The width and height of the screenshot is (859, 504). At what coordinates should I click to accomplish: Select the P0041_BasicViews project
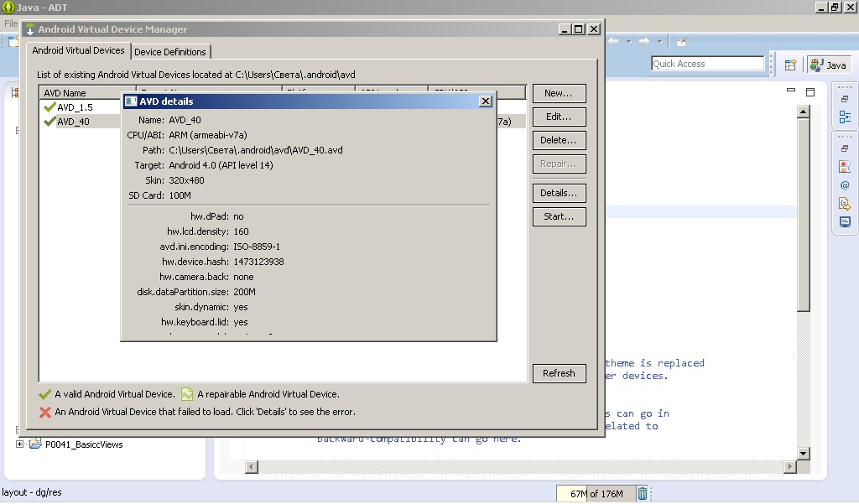coord(84,444)
